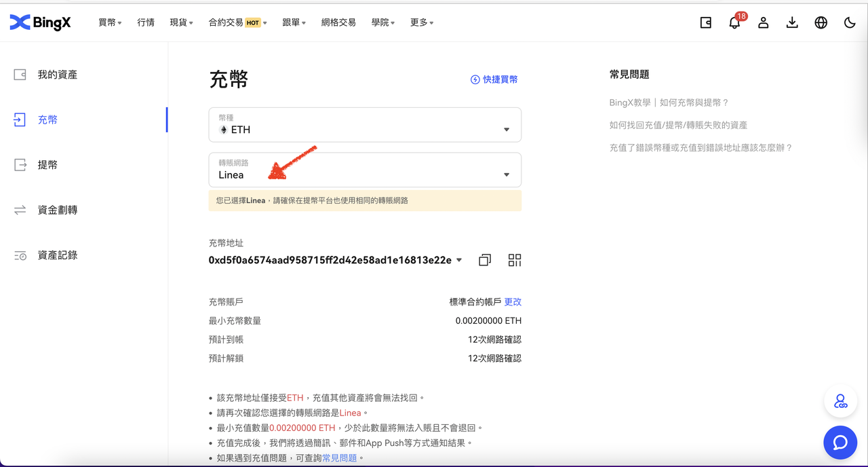Viewport: 868px width, 467px height.
Task: Copy the deposit address icon
Action: coord(485,260)
